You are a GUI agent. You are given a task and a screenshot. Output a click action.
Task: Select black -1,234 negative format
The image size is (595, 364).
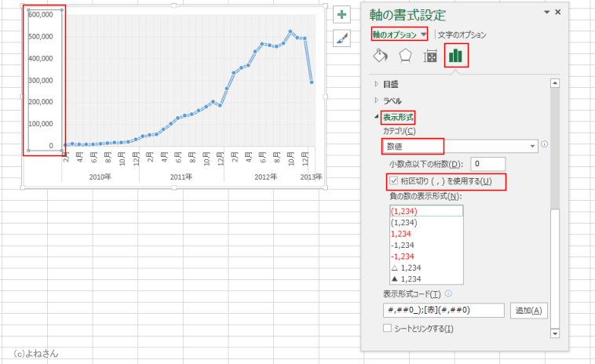426,246
